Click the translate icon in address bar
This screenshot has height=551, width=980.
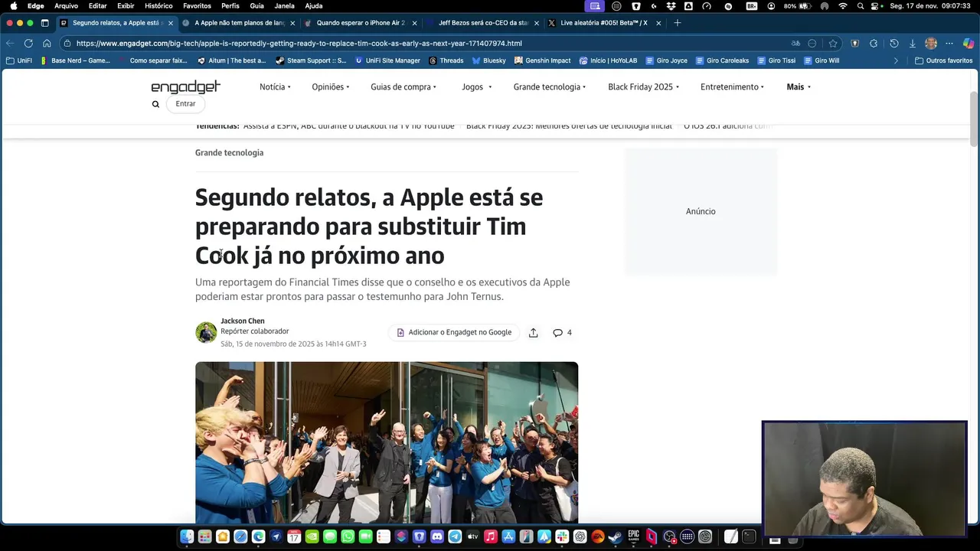795,44
